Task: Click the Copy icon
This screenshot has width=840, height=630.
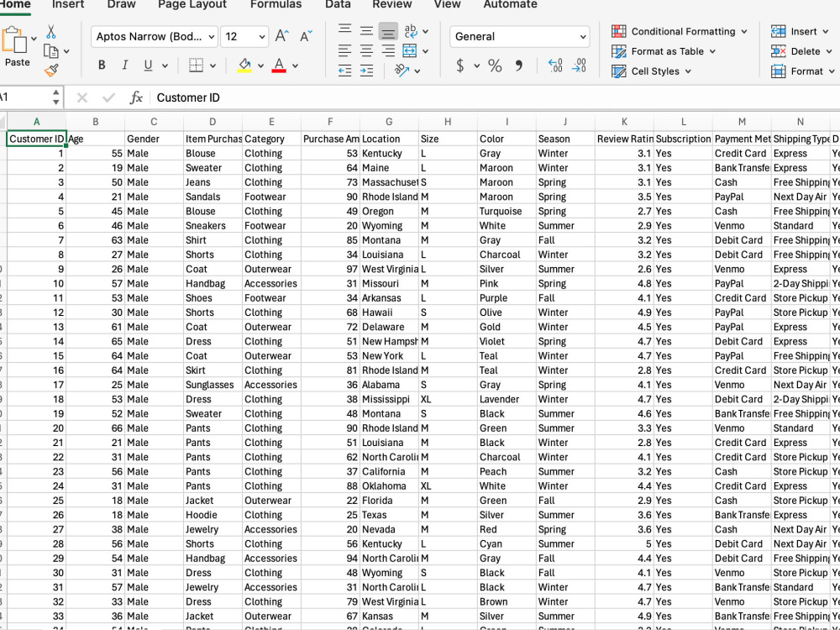Action: point(51,51)
